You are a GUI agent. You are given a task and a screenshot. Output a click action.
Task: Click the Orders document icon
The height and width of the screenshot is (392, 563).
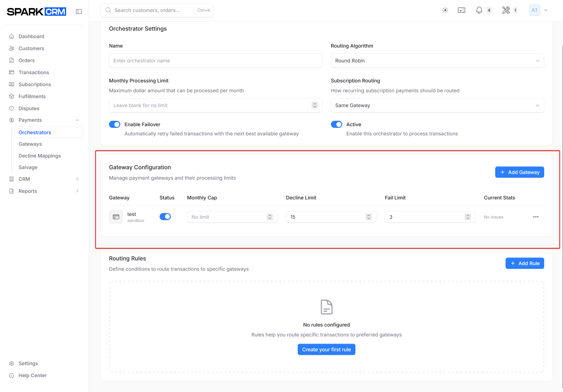tap(12, 60)
